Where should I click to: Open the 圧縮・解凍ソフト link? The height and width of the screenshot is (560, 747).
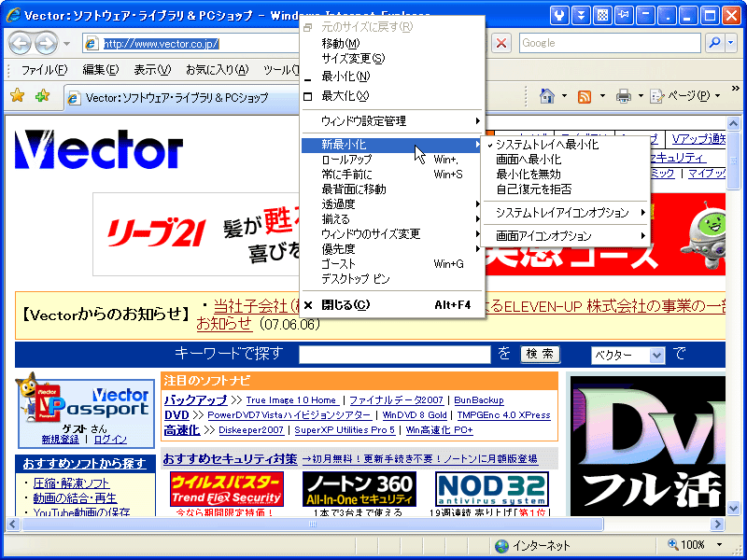(x=72, y=483)
